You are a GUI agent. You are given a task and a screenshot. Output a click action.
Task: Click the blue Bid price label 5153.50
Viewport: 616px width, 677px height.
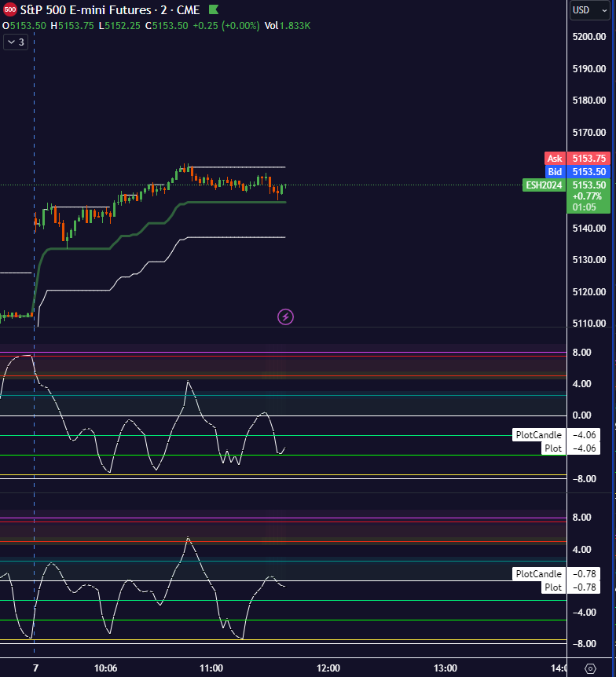click(x=577, y=172)
